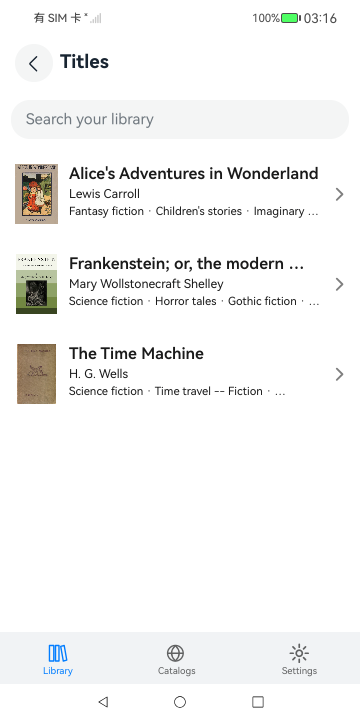Switch to the Settings tab label

coord(299,670)
